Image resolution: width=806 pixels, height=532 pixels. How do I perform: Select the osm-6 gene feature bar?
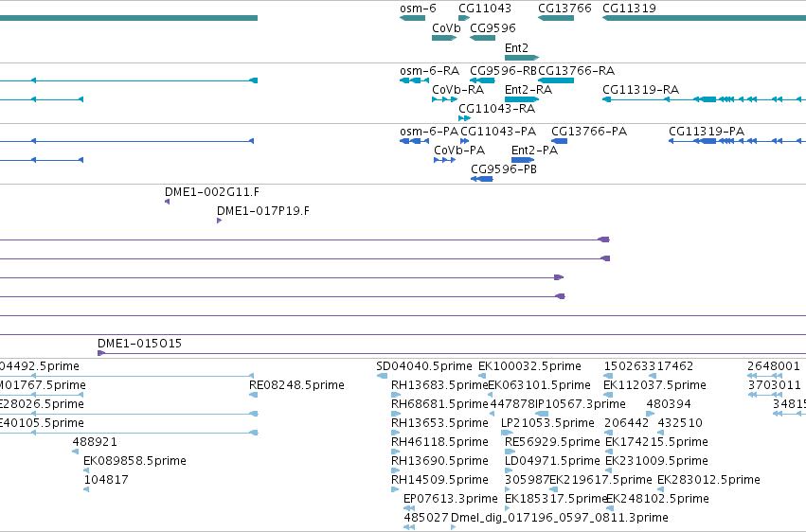click(x=412, y=18)
